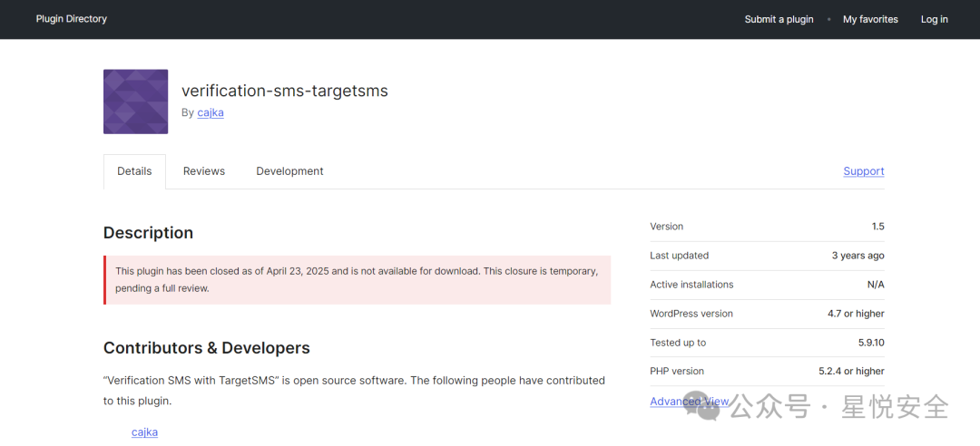This screenshot has width=980, height=446.
Task: Click the Contributors & Developers heading
Action: click(x=206, y=348)
